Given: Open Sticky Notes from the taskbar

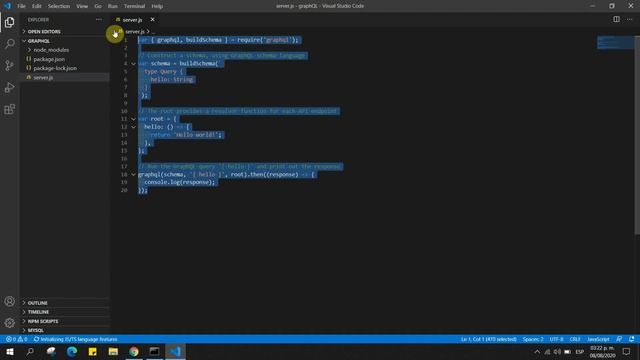Looking at the screenshot, I should (x=93, y=351).
